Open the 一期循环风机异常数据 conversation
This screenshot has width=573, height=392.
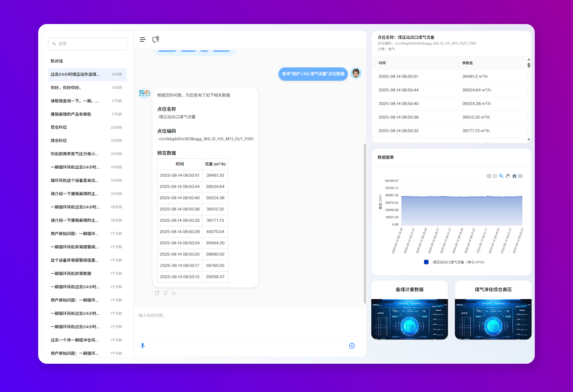(87, 274)
